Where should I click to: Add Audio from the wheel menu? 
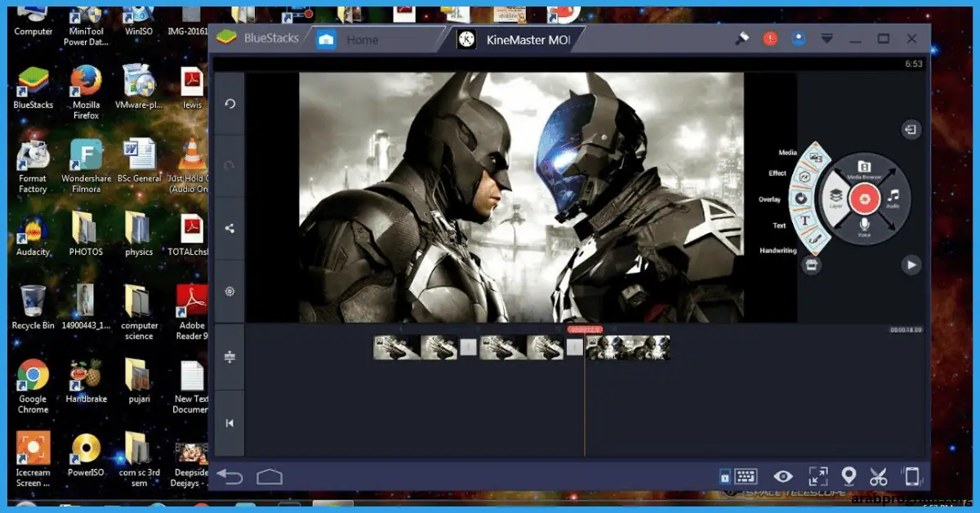(x=893, y=198)
